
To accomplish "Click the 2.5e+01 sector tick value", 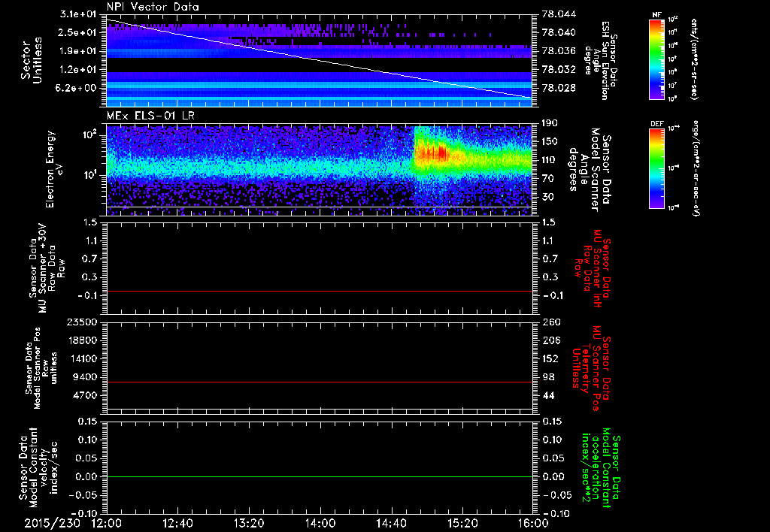I will (77, 32).
